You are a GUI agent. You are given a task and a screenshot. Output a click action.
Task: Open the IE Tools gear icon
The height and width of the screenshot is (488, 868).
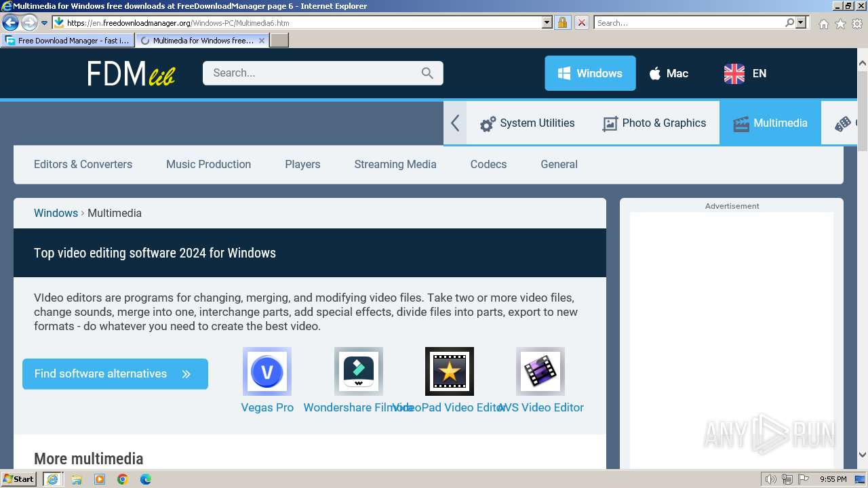pos(857,24)
